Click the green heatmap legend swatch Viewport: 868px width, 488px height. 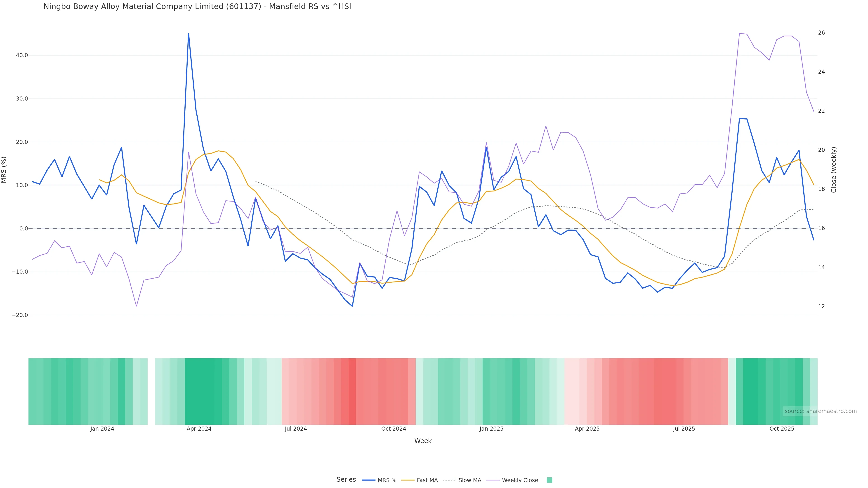[x=549, y=480]
